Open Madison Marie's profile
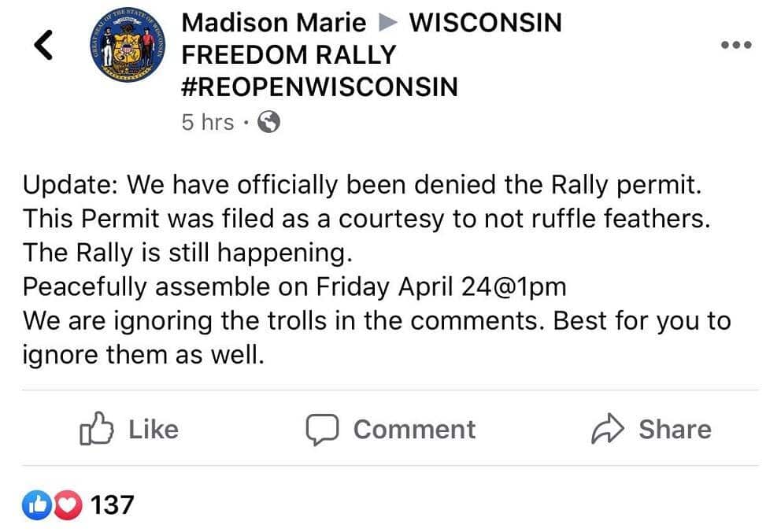781x532 pixels. [x=273, y=23]
